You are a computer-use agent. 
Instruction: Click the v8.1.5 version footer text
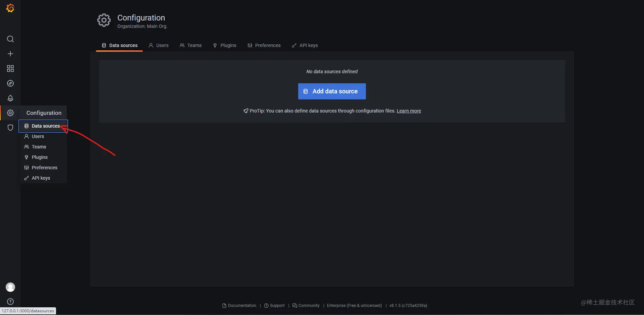tap(408, 306)
